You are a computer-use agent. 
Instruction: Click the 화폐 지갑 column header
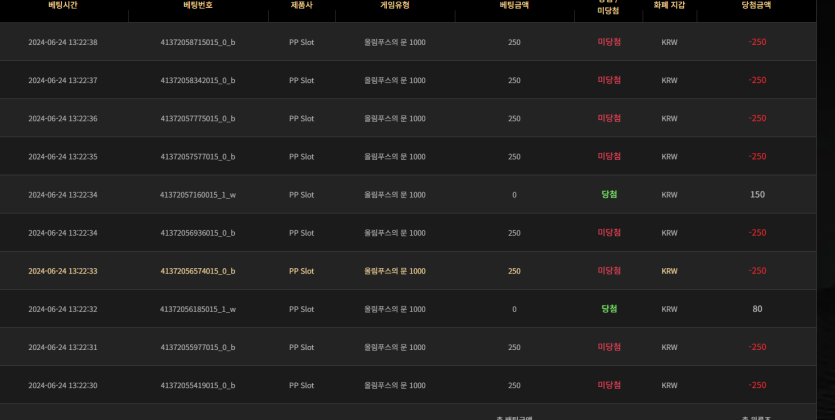coord(669,5)
